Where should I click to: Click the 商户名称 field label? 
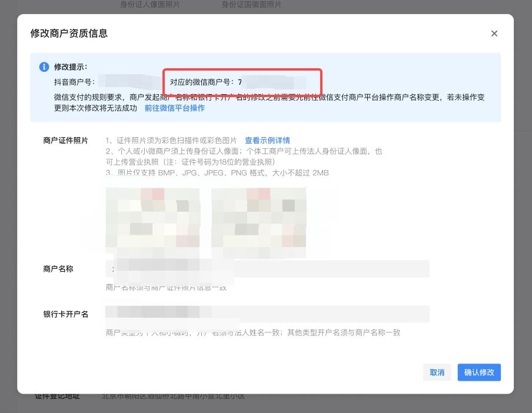click(x=58, y=269)
